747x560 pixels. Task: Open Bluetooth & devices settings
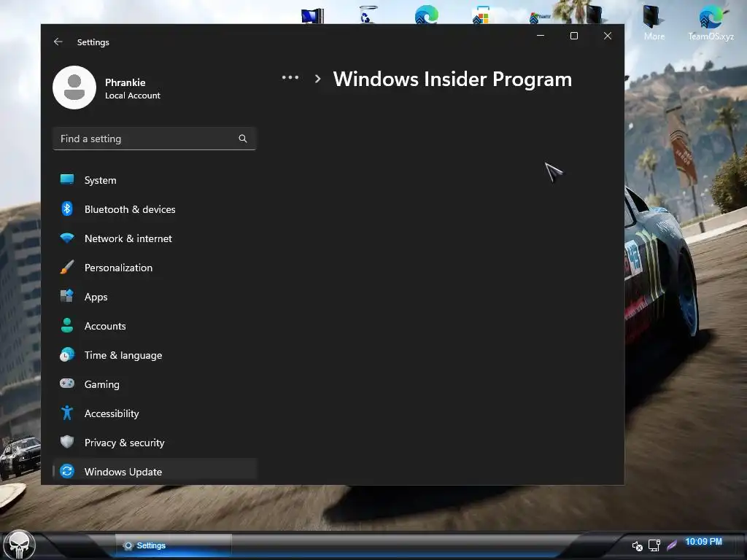coord(155,209)
